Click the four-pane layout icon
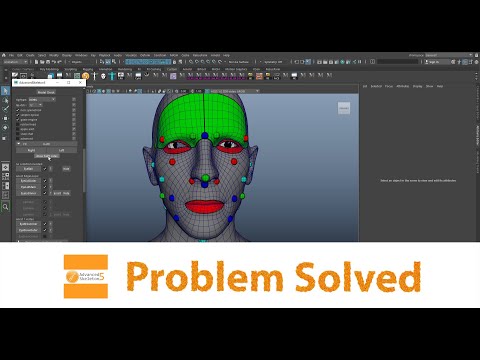 point(5,176)
